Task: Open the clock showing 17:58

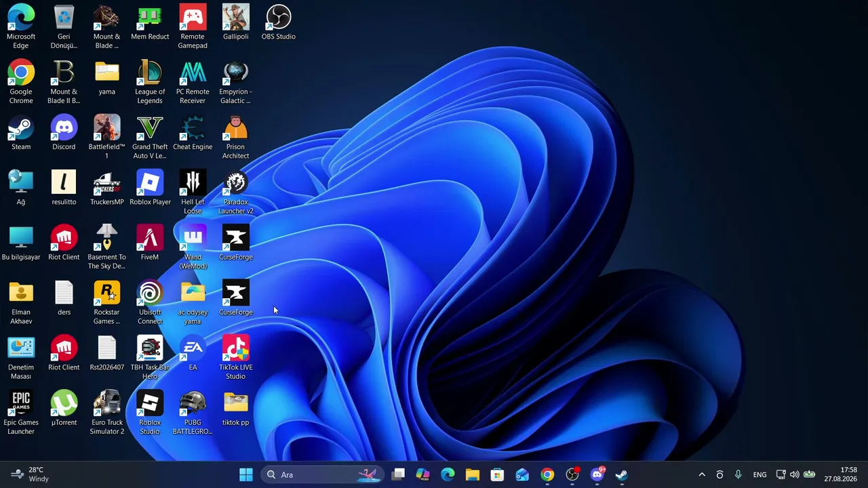Action: click(841, 474)
